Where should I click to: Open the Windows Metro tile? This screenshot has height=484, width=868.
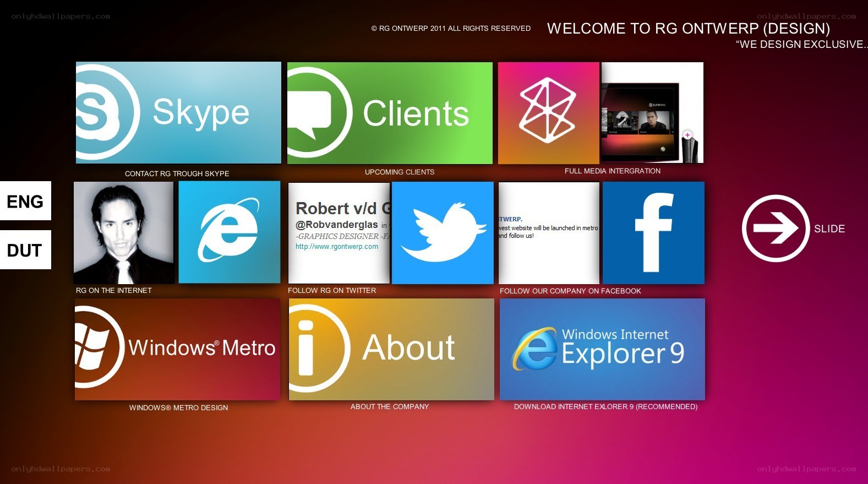tap(177, 349)
